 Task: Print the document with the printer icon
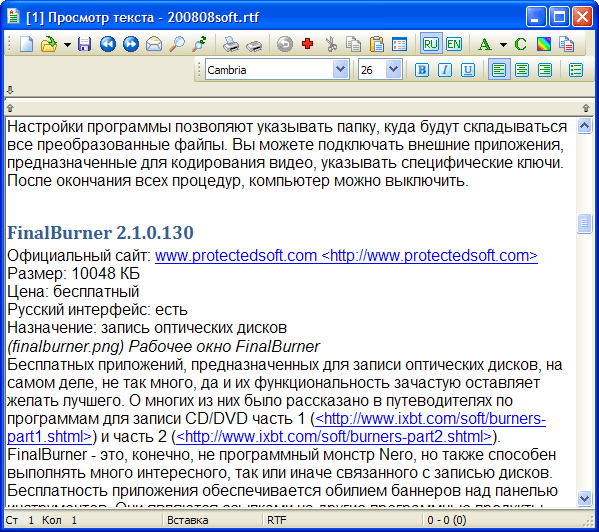(x=231, y=44)
